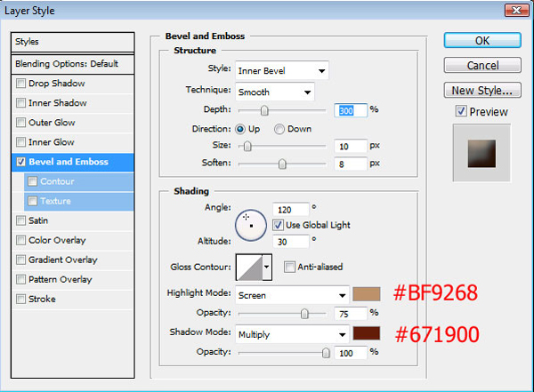The width and height of the screenshot is (534, 392).
Task: Open the Highlight Mode dropdown showing Screen
Action: coord(292,295)
